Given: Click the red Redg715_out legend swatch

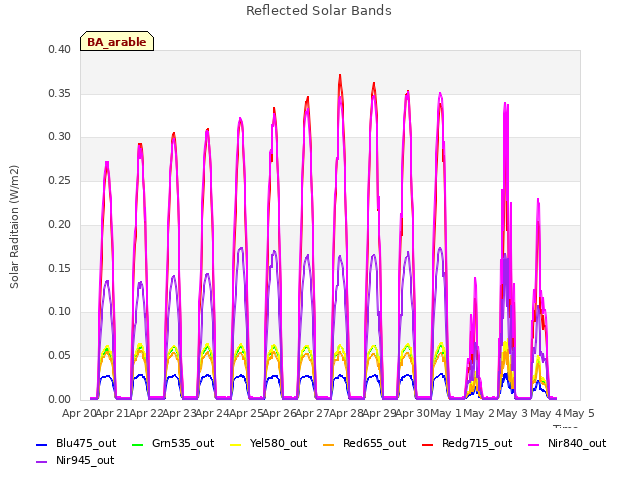Looking at the screenshot, I should coord(427,444).
